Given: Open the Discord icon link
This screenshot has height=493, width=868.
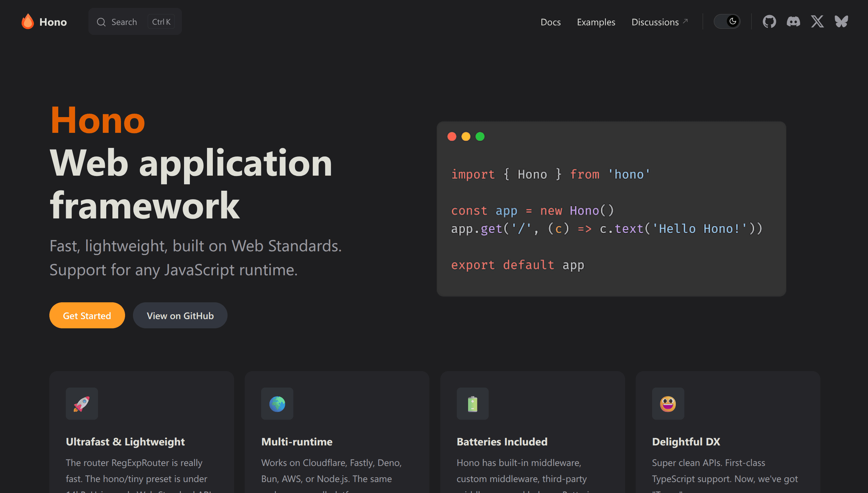Looking at the screenshot, I should click(x=793, y=22).
